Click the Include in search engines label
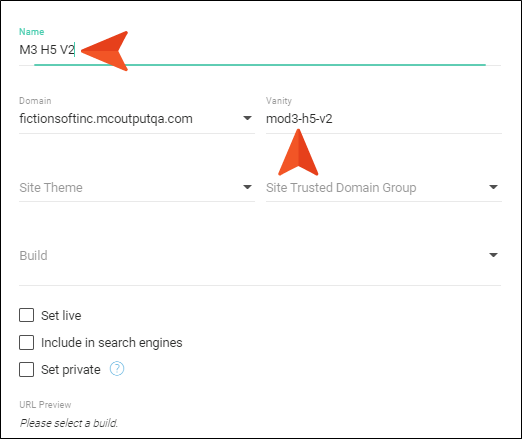This screenshot has width=522, height=439. point(112,343)
